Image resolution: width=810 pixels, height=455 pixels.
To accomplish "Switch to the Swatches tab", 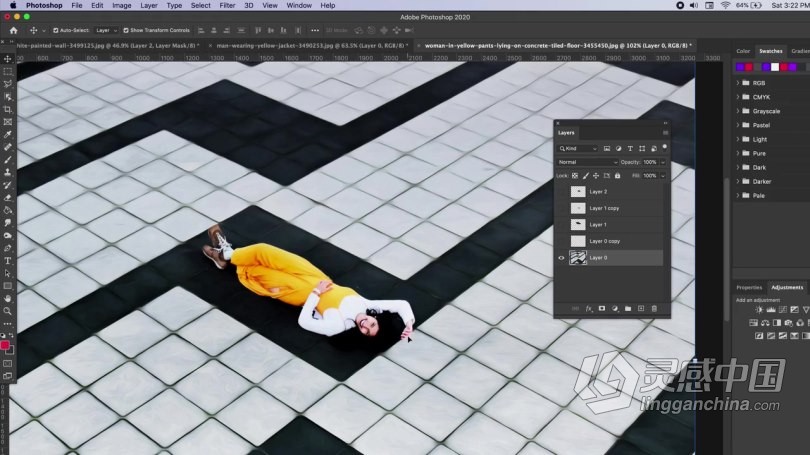I will coord(770,51).
